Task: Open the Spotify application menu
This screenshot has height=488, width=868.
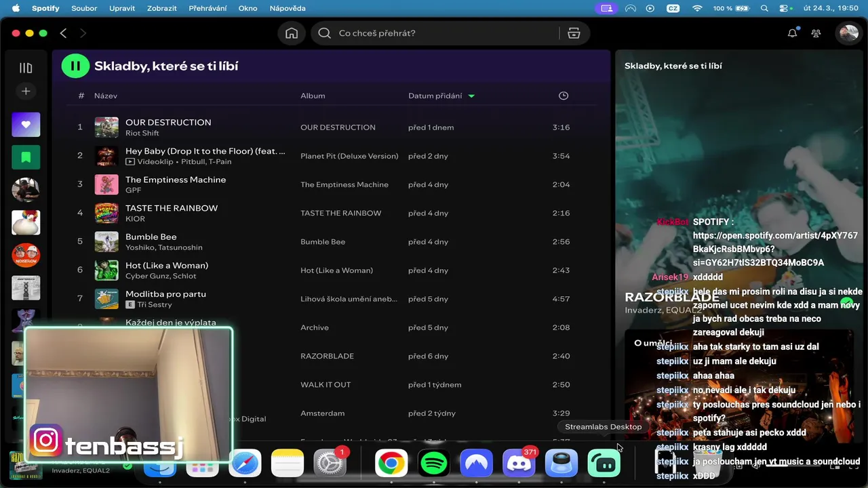Action: [45, 8]
